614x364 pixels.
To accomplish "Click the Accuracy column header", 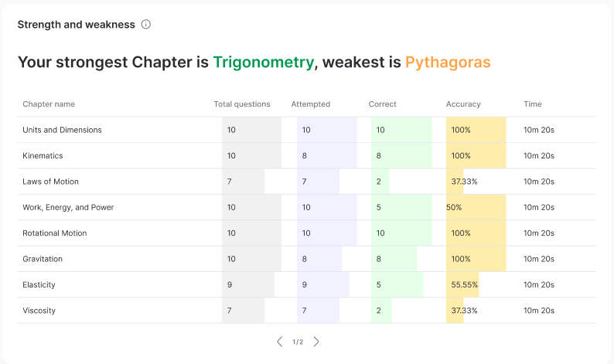I will coord(463,104).
